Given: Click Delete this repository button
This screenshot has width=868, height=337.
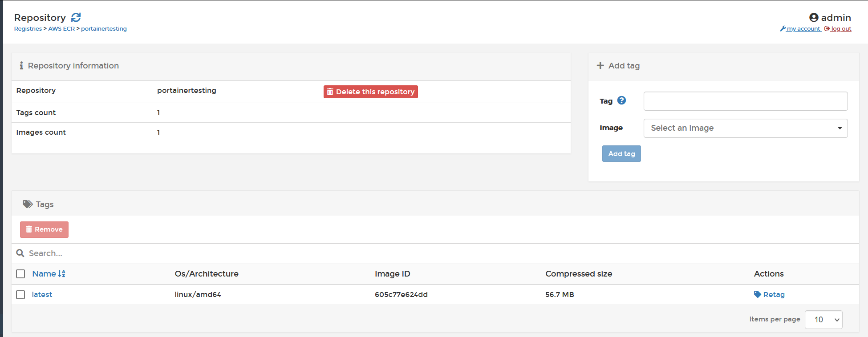Looking at the screenshot, I should [370, 92].
